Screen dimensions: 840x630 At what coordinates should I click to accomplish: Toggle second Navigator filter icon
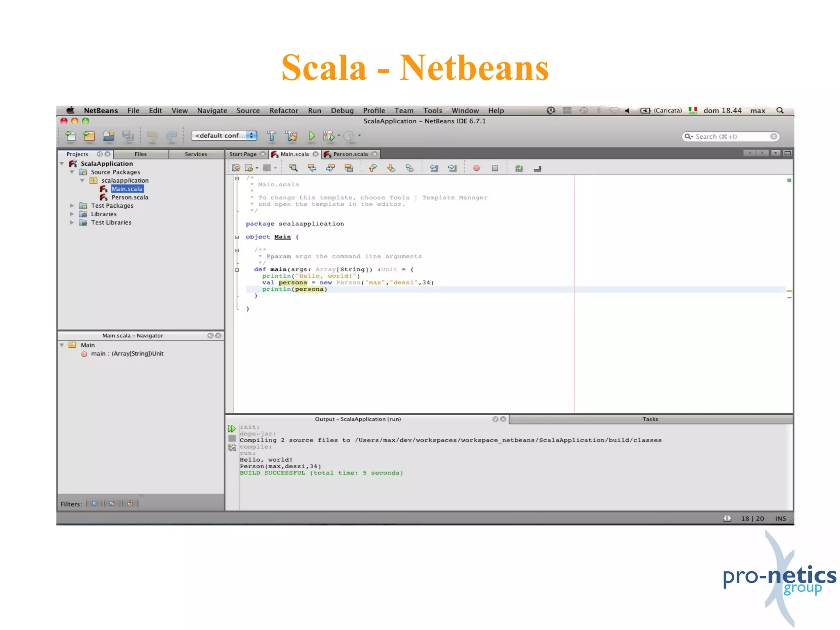112,504
